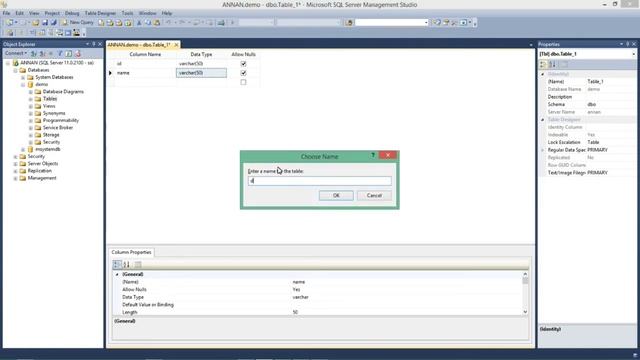640x360 pixels.
Task: Expand the Management node
Action: point(16,178)
